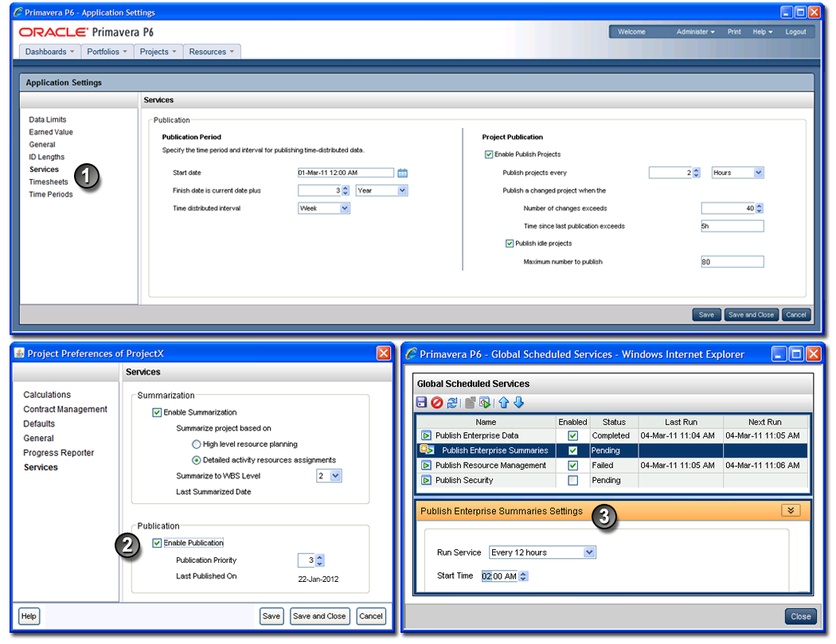
Task: Click the Publish Security row icon
Action: 426,480
